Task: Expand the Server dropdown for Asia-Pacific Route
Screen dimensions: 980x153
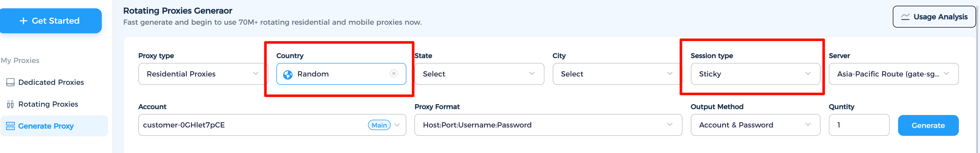Action: (947, 74)
